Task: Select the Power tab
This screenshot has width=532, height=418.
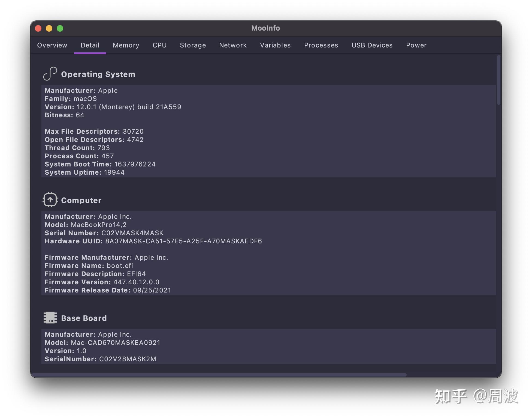Action: 416,45
